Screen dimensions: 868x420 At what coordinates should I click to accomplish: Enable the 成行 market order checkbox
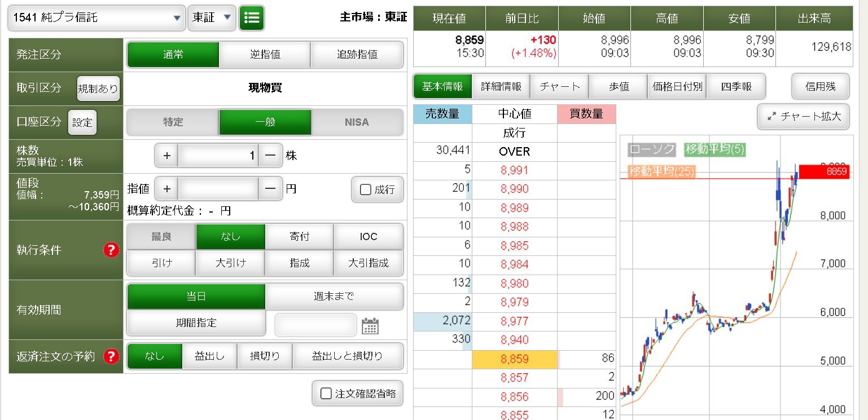tap(365, 189)
